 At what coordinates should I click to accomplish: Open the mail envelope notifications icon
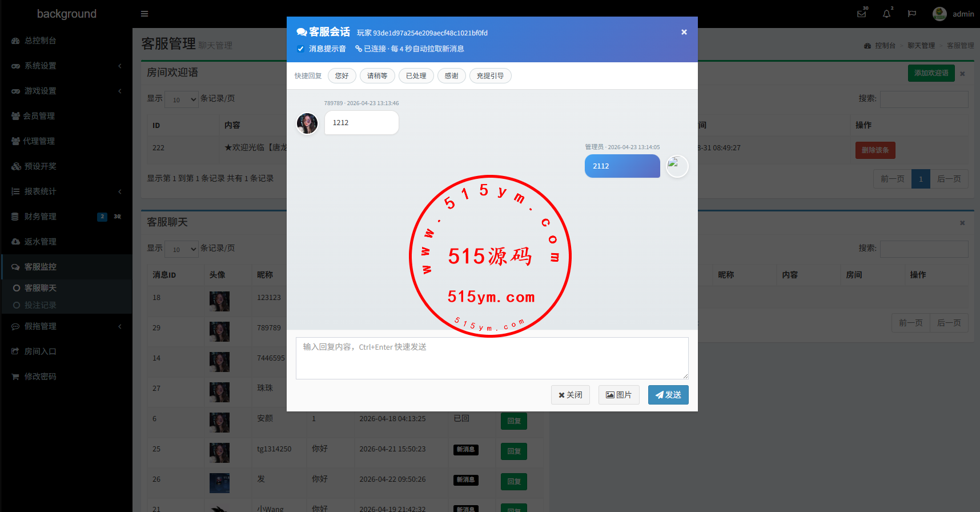tap(862, 14)
